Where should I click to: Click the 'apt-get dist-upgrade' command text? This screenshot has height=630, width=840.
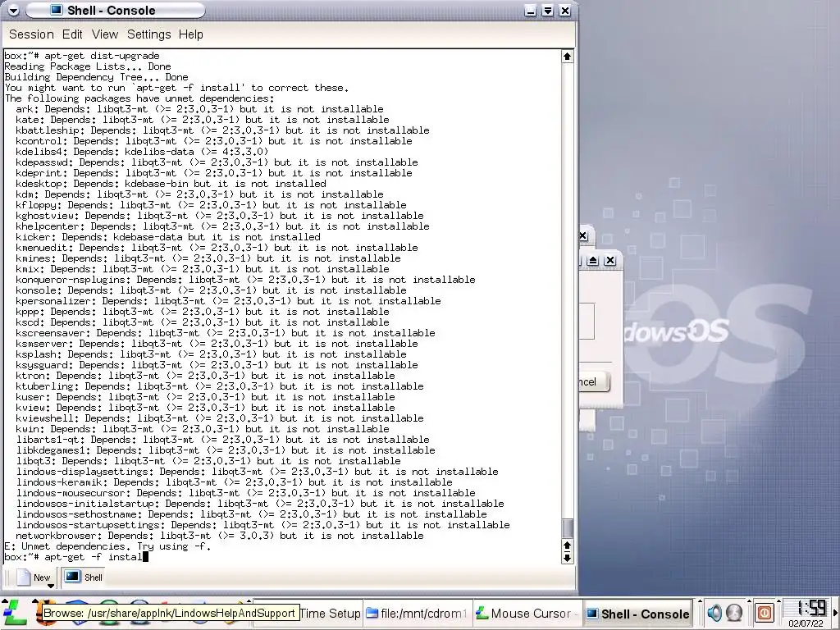(x=102, y=56)
